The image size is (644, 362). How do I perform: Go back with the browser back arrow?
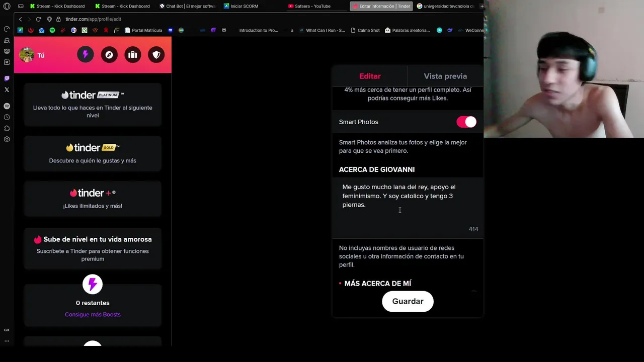(x=20, y=19)
